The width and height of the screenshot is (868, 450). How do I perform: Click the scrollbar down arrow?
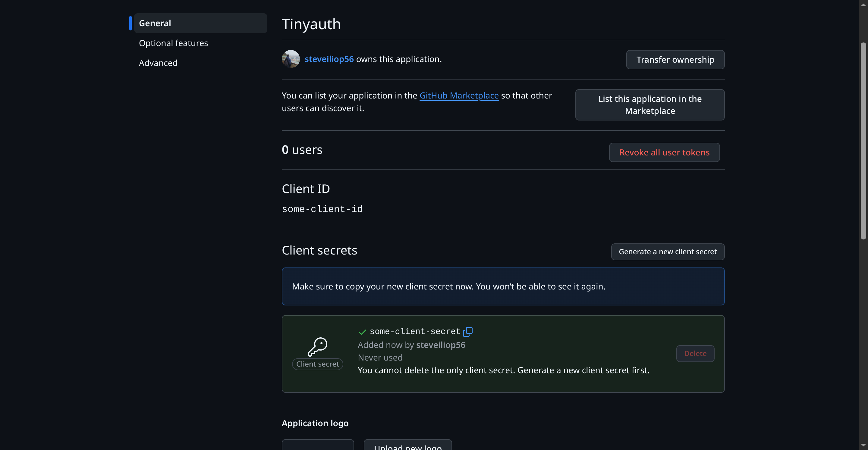click(x=863, y=445)
